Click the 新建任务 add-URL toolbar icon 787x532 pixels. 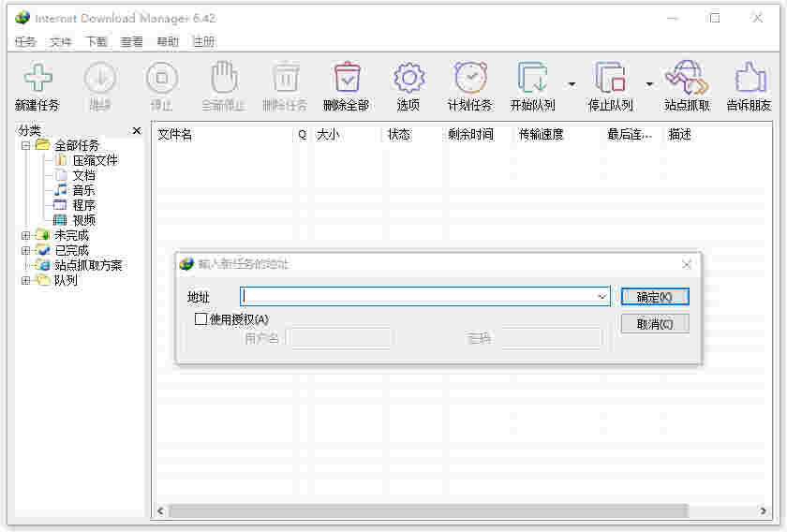click(x=37, y=78)
